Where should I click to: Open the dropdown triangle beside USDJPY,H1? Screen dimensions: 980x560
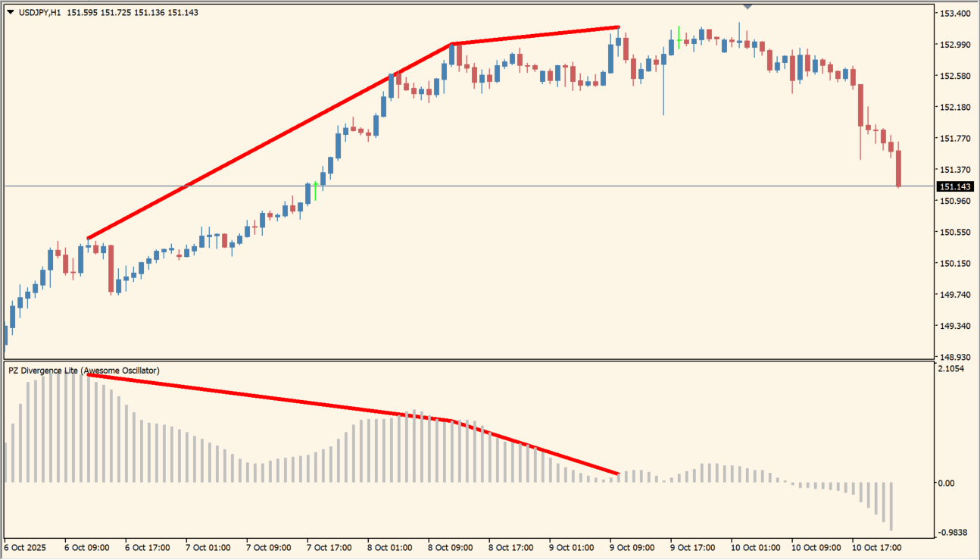pyautogui.click(x=10, y=12)
